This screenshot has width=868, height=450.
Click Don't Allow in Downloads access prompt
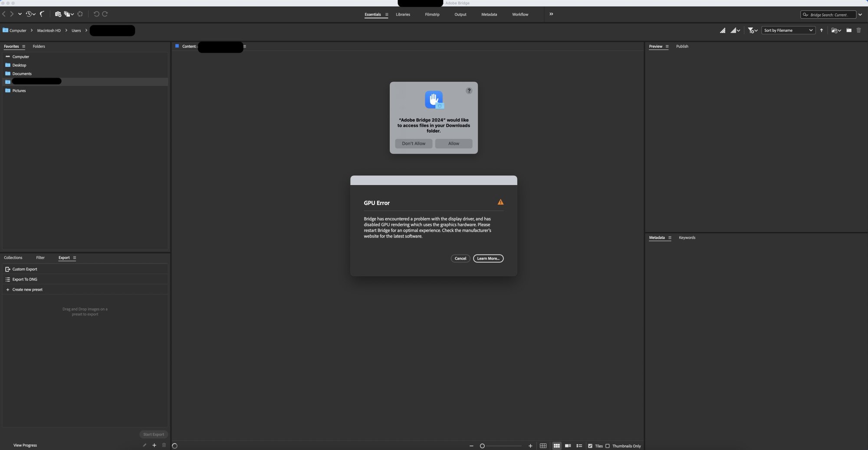click(414, 143)
